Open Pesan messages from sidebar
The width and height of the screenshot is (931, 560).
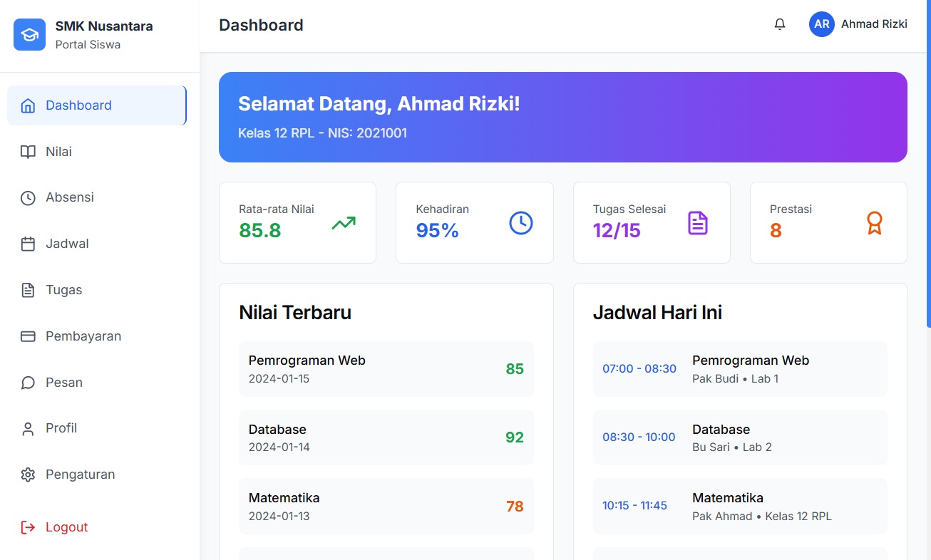63,383
